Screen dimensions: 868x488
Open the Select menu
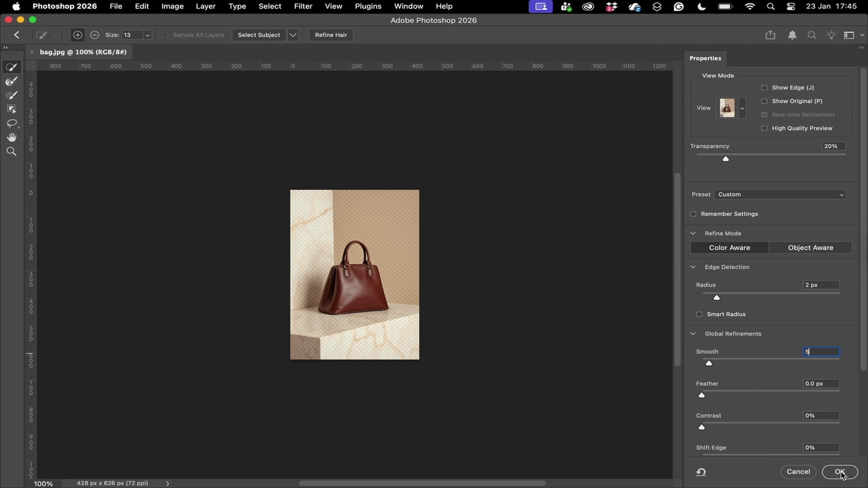(269, 6)
